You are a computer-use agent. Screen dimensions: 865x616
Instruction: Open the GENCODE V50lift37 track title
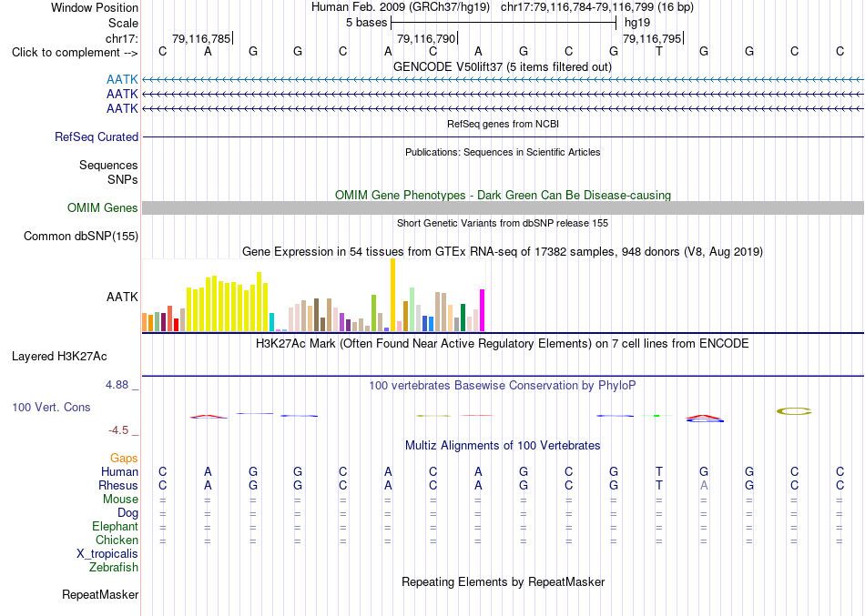[502, 66]
